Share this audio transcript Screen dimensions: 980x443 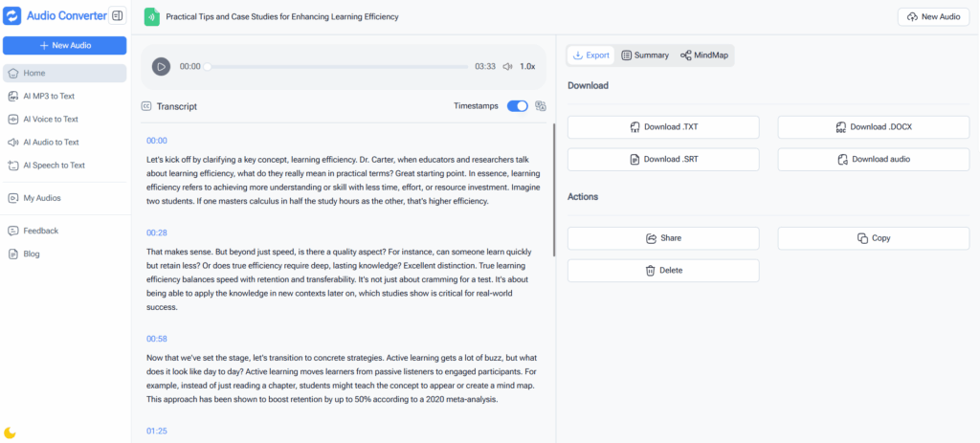[x=663, y=238]
